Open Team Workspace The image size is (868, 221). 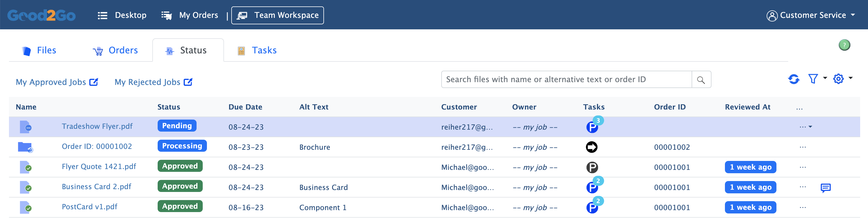[277, 15]
